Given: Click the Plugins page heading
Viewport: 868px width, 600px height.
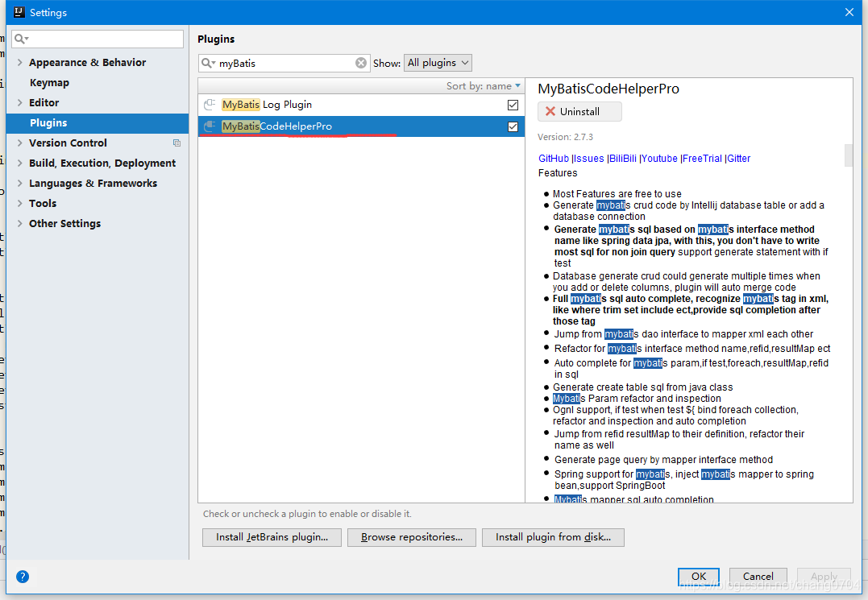Looking at the screenshot, I should click(216, 39).
